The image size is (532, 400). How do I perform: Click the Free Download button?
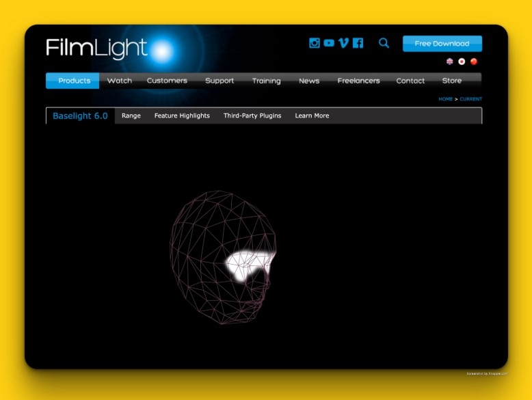pyautogui.click(x=442, y=44)
